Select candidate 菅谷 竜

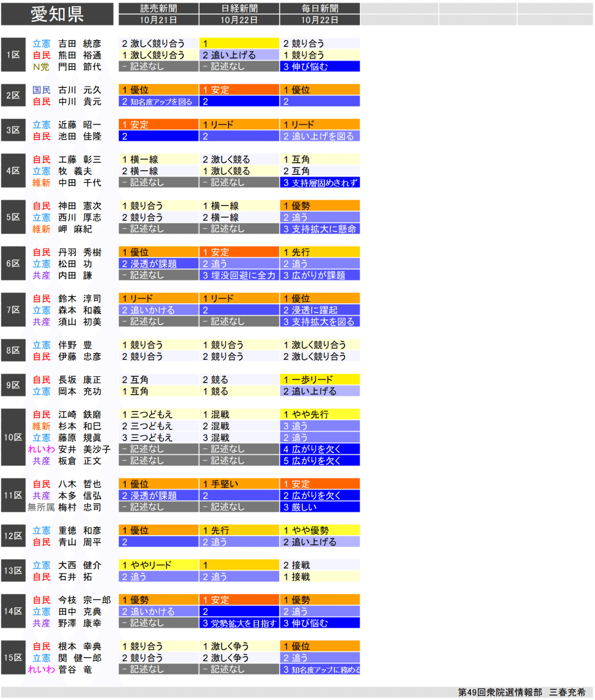pyautogui.click(x=75, y=670)
